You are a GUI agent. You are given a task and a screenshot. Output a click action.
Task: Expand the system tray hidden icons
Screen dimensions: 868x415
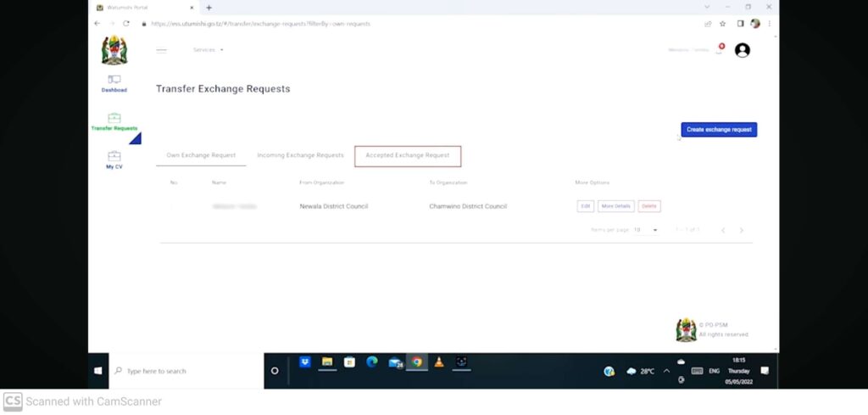[666, 371]
